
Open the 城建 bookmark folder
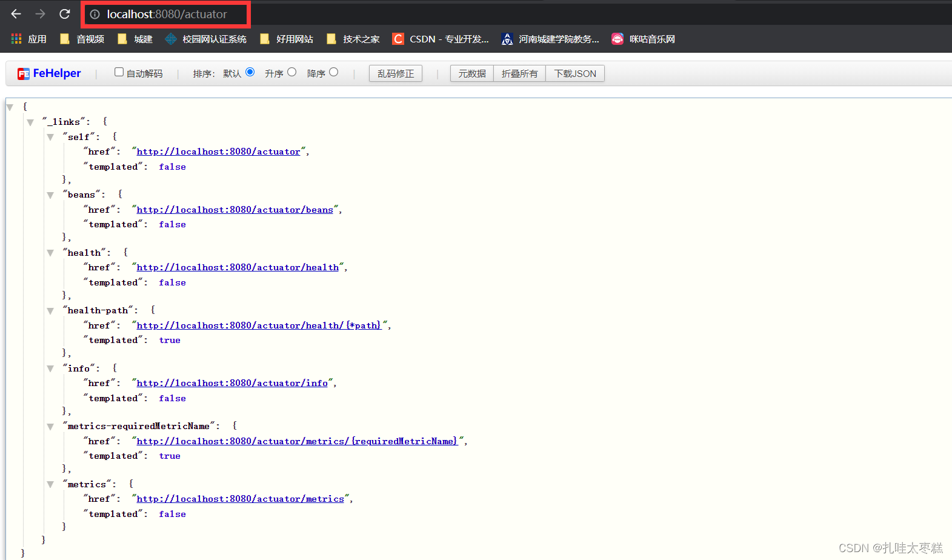[x=135, y=39]
